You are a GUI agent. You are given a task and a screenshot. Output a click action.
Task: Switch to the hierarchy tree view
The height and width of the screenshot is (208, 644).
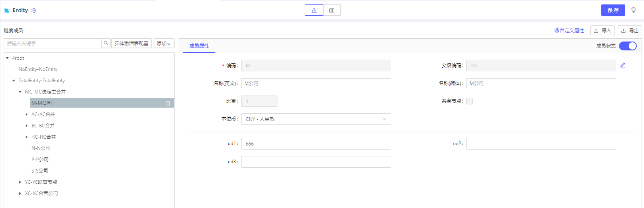(314, 10)
